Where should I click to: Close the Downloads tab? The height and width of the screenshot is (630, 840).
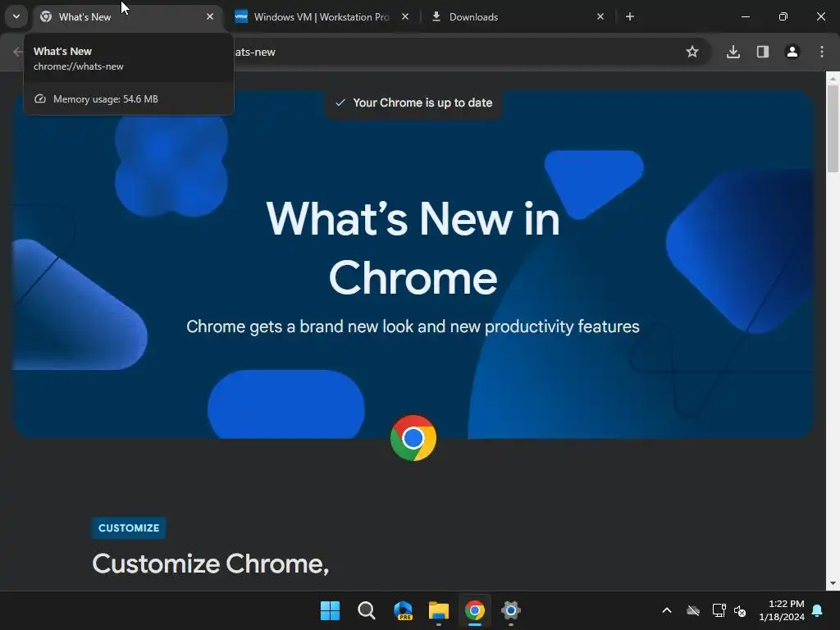(600, 16)
